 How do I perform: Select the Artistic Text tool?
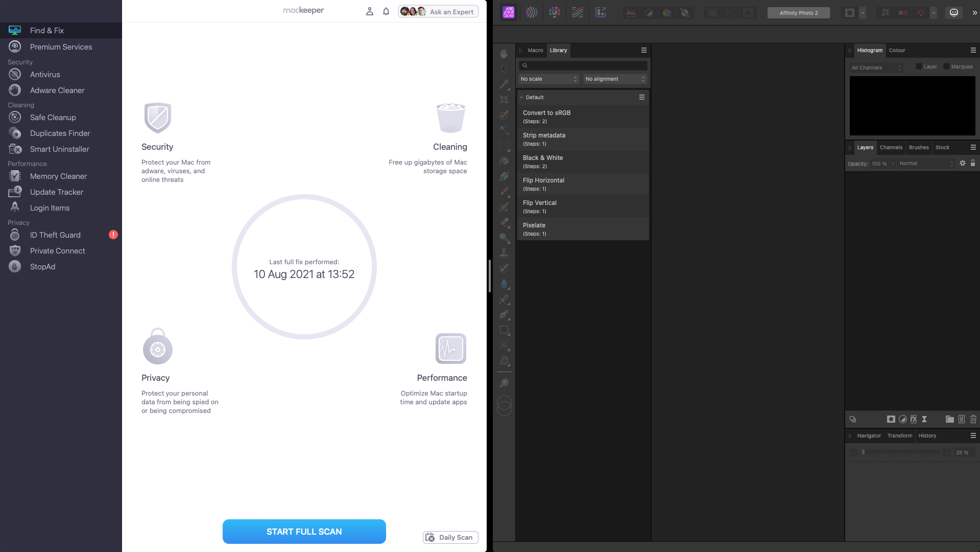pyautogui.click(x=504, y=345)
